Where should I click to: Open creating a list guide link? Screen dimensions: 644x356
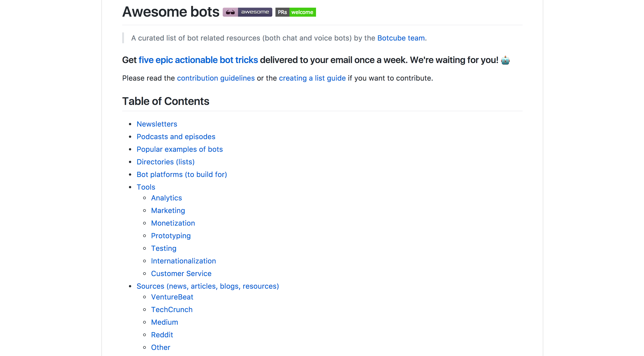click(312, 78)
